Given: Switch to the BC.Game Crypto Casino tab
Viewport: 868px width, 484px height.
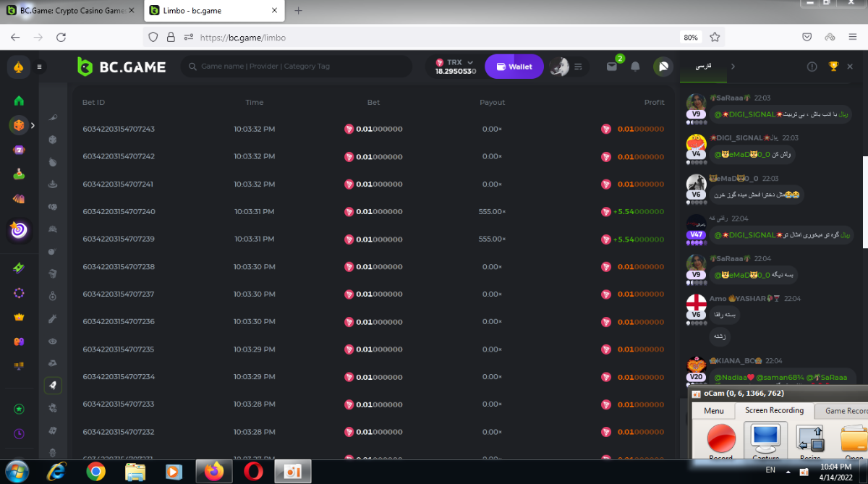Looking at the screenshot, I should click(x=69, y=11).
